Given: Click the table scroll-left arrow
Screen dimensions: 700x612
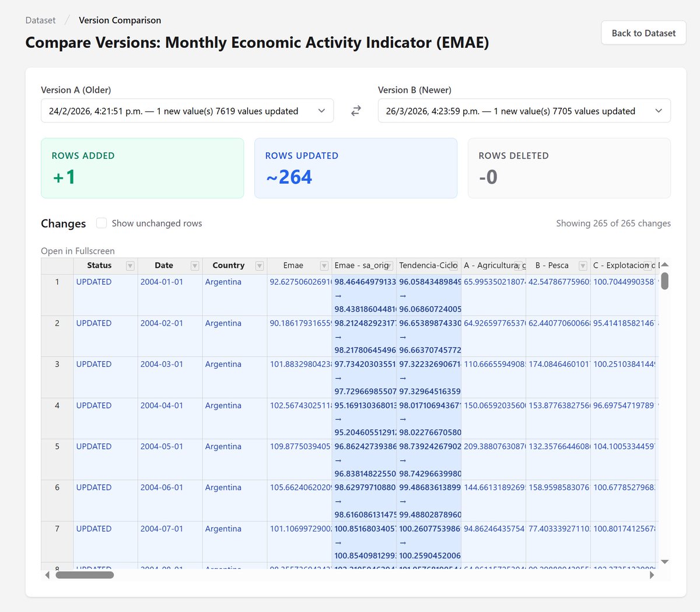Looking at the screenshot, I should 47,575.
